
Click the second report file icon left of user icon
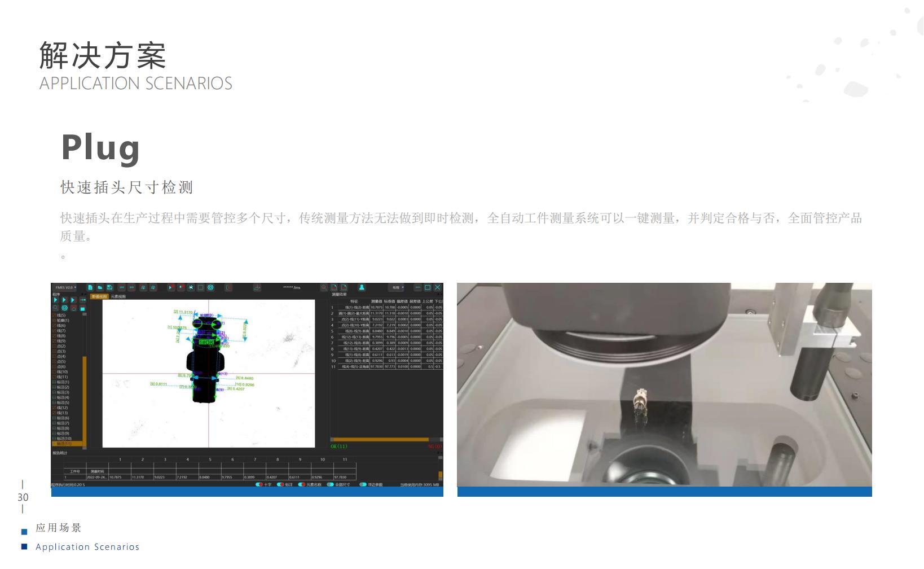tap(344, 287)
